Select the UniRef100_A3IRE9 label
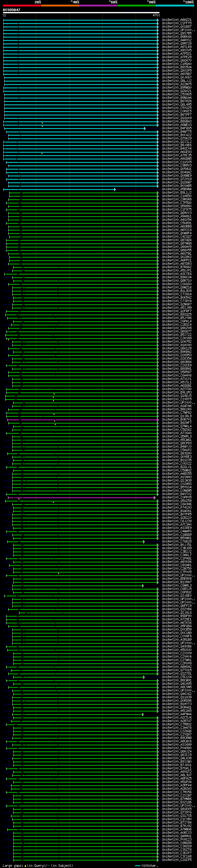The image size is (197, 868). (x=176, y=528)
